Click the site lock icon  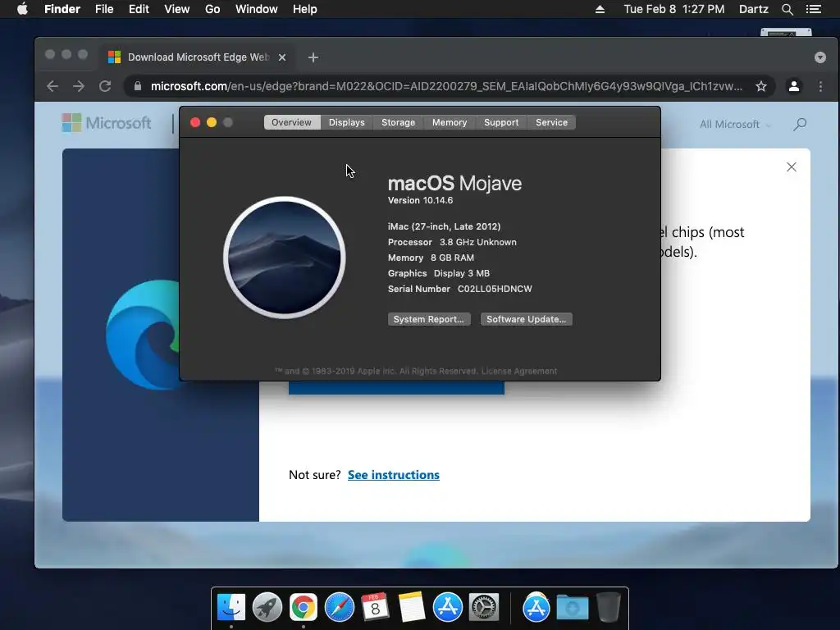[138, 86]
